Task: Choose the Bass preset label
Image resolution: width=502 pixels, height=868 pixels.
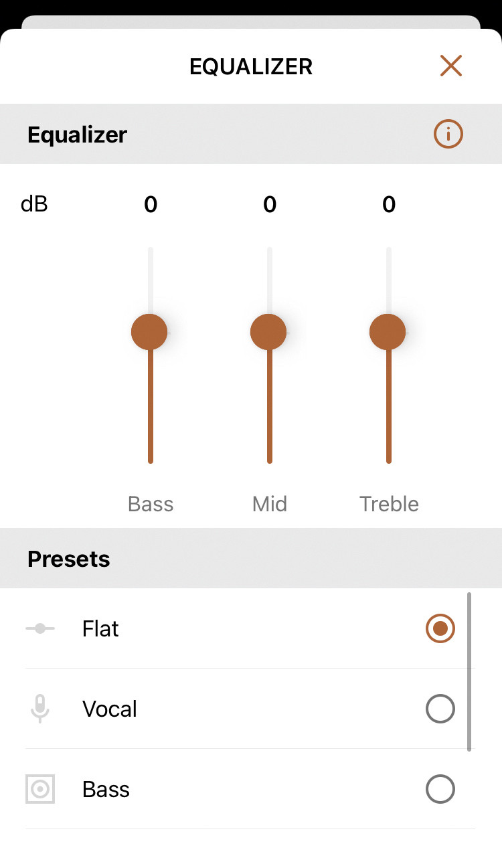Action: click(x=106, y=790)
